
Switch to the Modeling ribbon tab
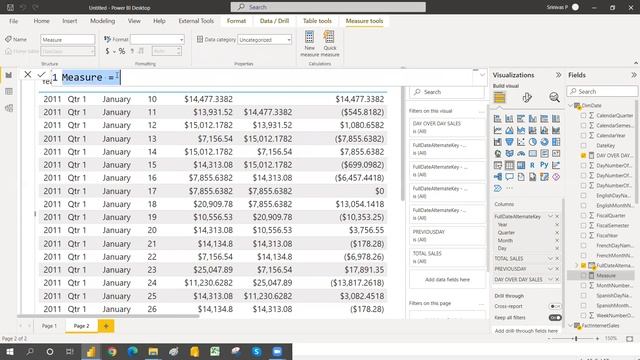coord(102,21)
